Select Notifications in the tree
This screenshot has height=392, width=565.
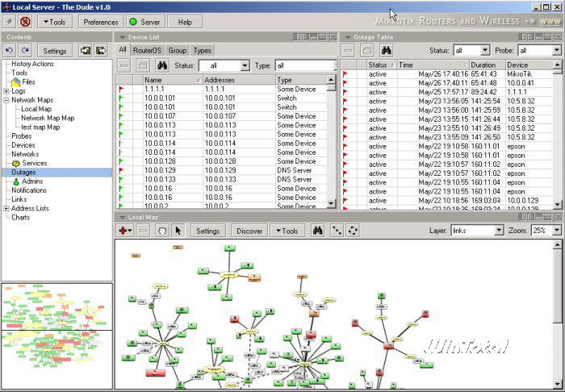[29, 190]
